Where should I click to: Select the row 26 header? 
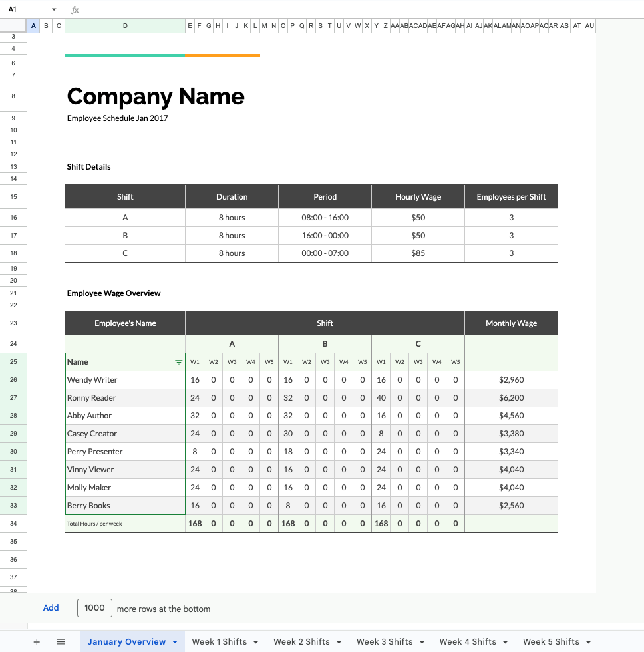13,380
